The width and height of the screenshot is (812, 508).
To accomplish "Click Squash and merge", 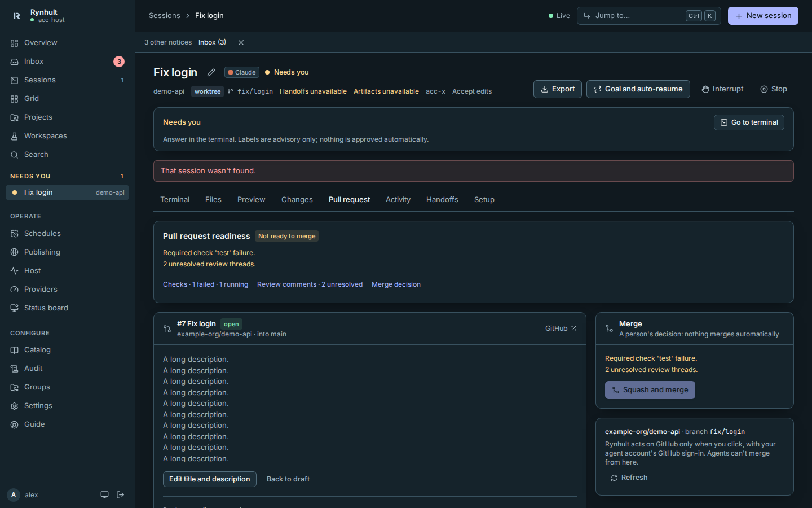I will (650, 390).
